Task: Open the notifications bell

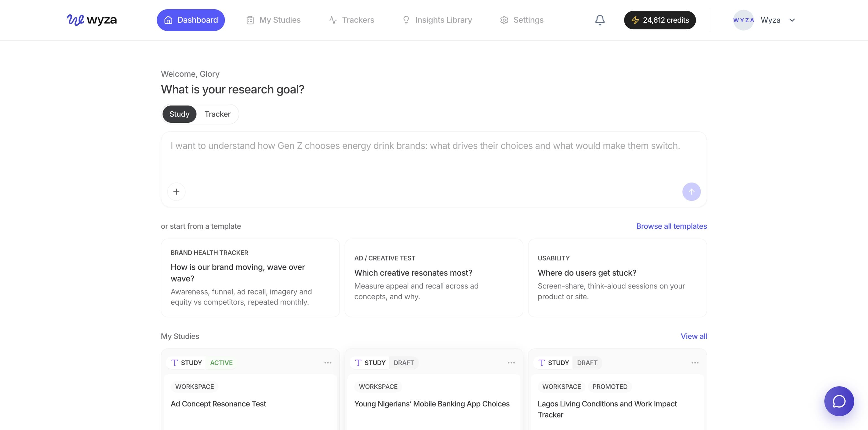Action: coord(600,20)
